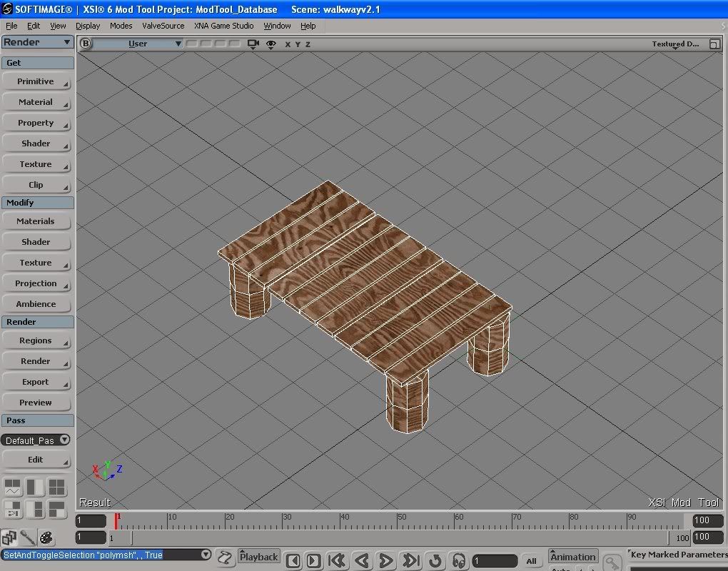
Task: Open the ValveSource menu
Action: click(163, 26)
